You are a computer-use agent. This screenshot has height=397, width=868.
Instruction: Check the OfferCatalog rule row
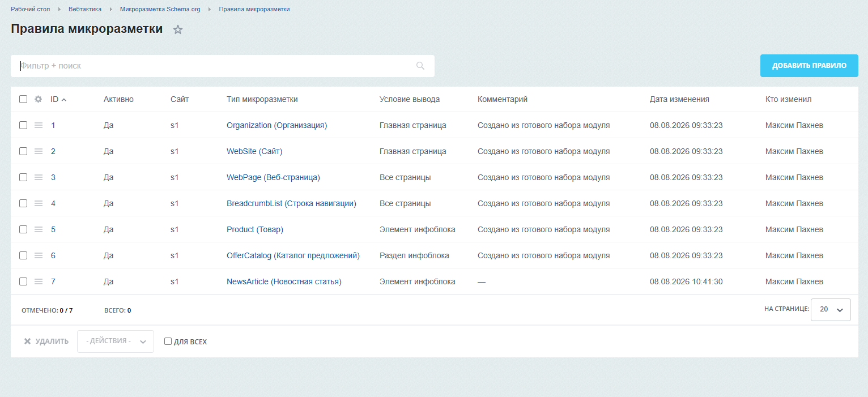pyautogui.click(x=23, y=255)
